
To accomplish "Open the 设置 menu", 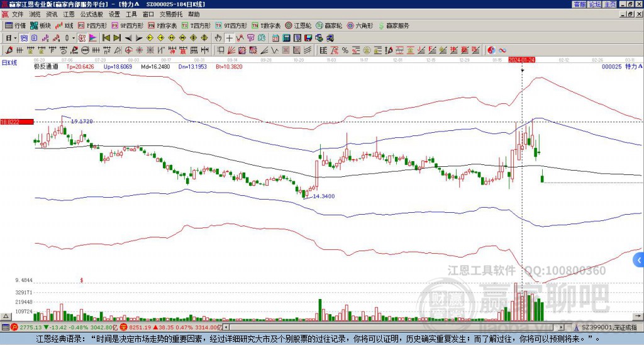I will [x=114, y=14].
